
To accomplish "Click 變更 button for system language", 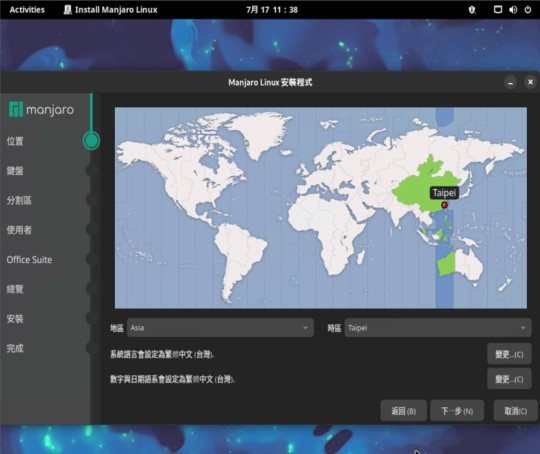I will [509, 354].
